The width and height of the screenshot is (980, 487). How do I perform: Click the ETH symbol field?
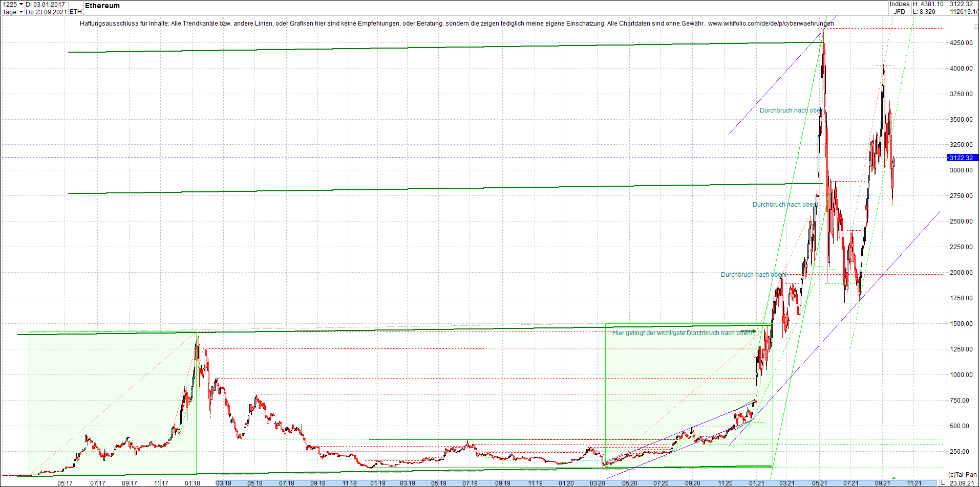tap(75, 12)
